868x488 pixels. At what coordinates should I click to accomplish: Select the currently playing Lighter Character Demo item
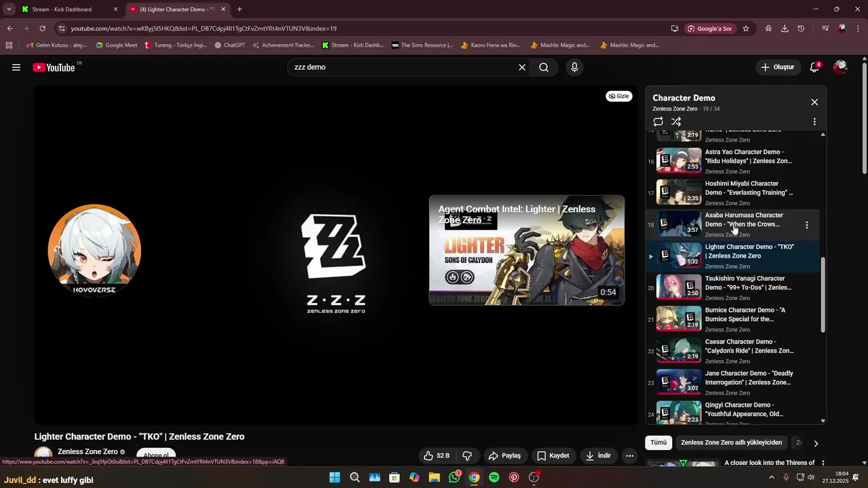click(732, 256)
